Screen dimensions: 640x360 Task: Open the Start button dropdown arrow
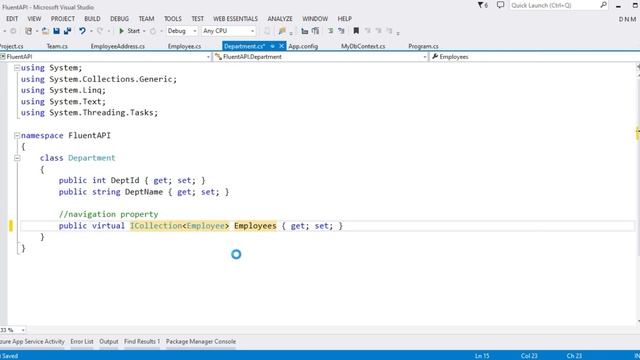(144, 31)
